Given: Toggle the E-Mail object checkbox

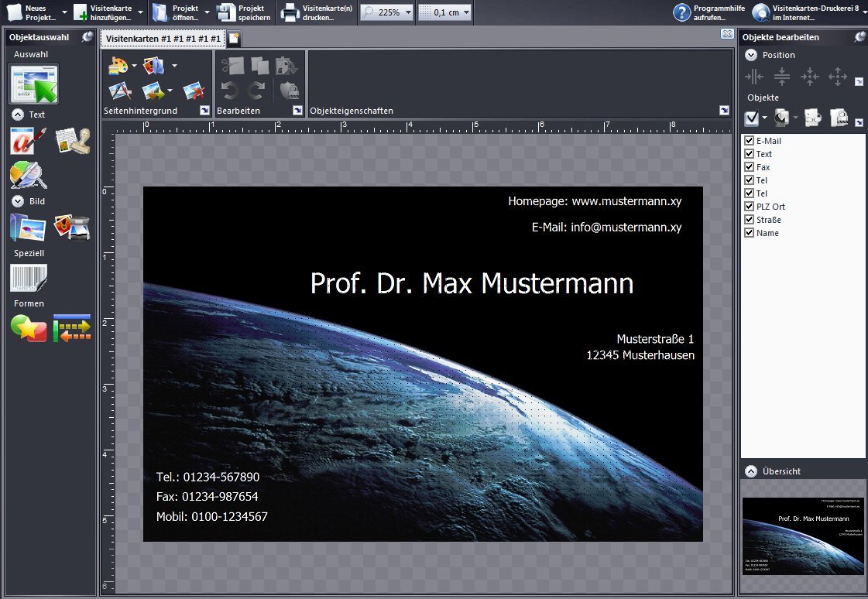Looking at the screenshot, I should 749,141.
